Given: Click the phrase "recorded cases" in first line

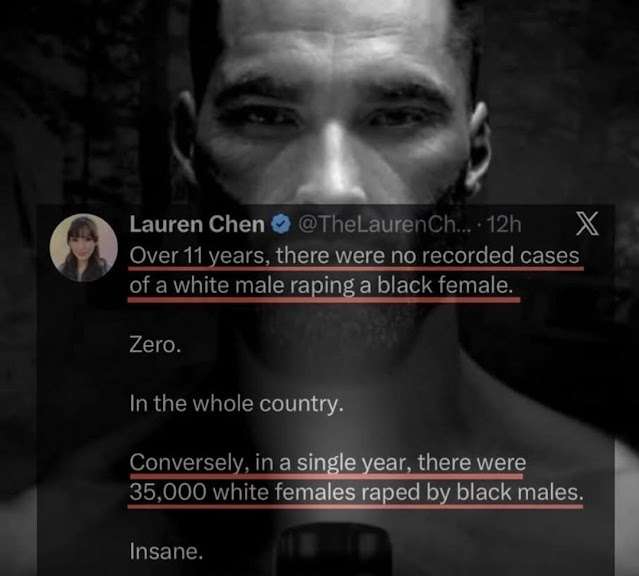Looking at the screenshot, I should point(500,256).
